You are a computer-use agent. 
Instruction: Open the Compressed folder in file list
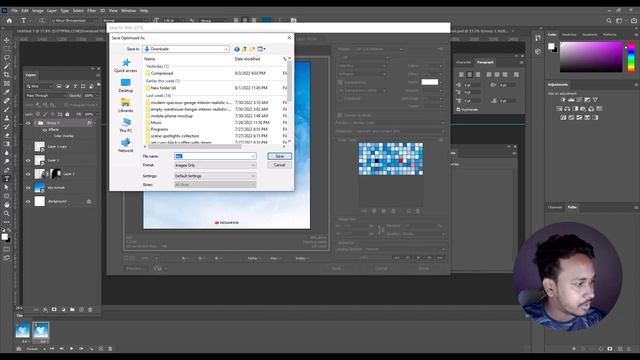(162, 73)
